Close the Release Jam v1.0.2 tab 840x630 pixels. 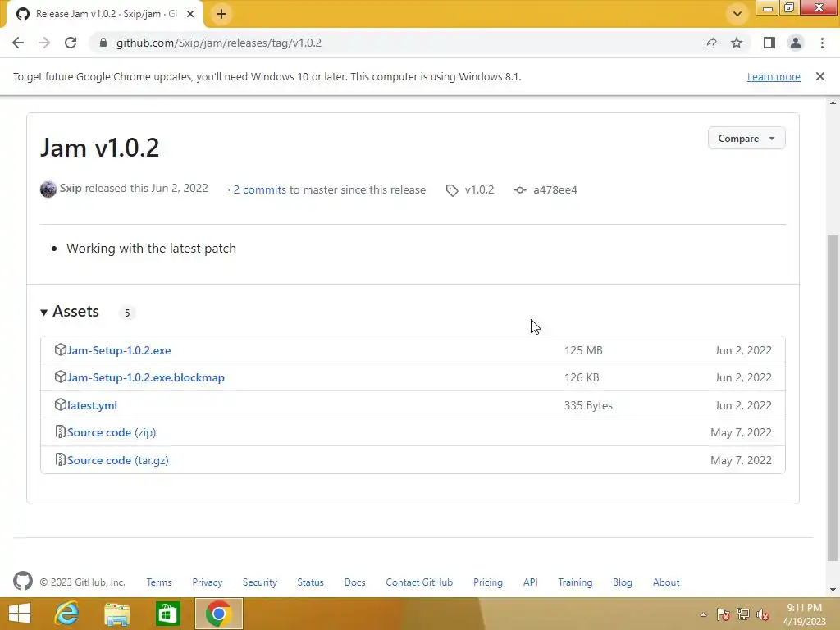coord(190,14)
